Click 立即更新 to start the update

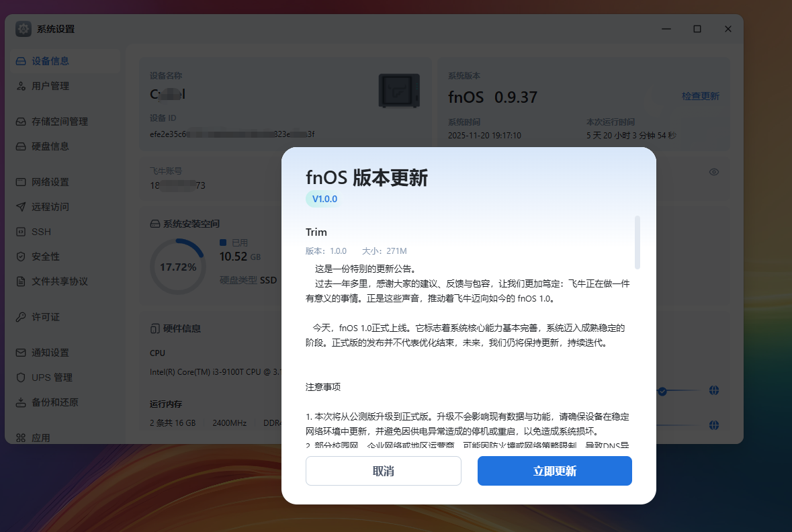(554, 471)
